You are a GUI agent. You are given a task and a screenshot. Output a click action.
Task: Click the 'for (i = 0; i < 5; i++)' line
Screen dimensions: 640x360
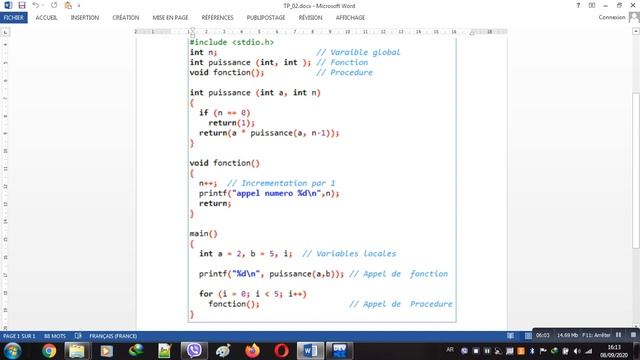click(253, 294)
